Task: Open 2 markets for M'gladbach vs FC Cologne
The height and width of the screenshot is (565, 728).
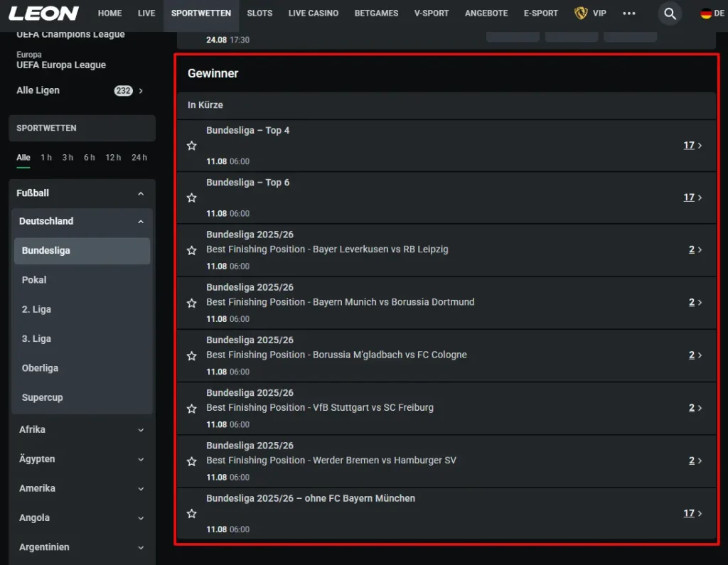Action: click(x=695, y=355)
